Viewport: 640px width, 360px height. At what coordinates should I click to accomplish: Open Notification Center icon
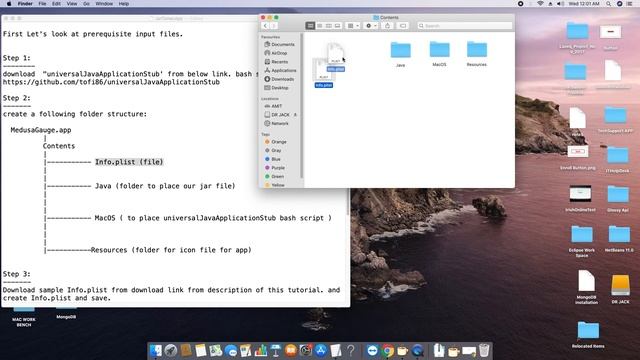coord(629,4)
